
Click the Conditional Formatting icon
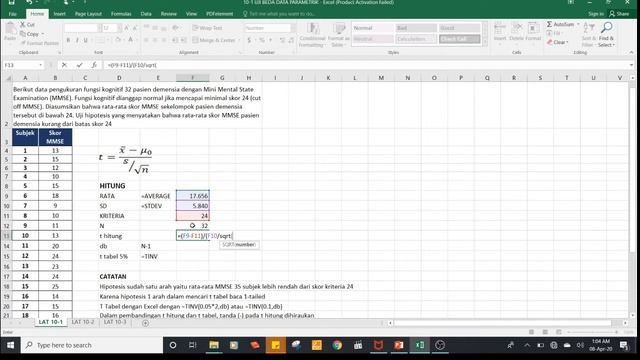click(x=313, y=28)
